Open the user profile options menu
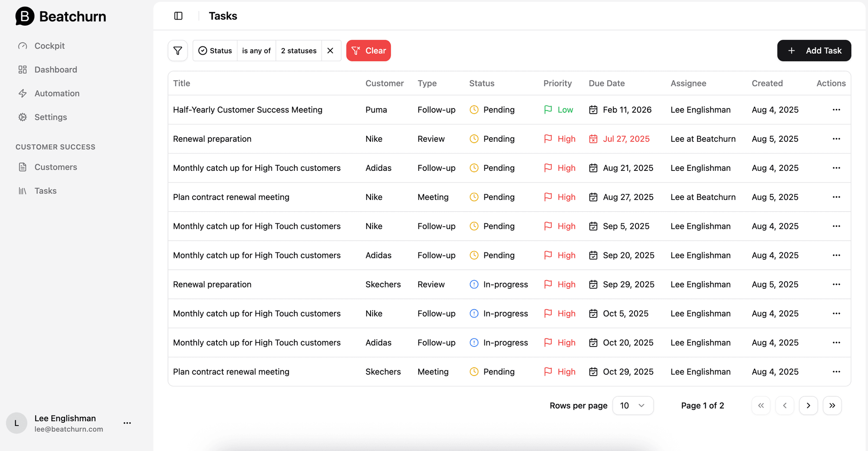Screen dimensions: 868x451 (127, 423)
